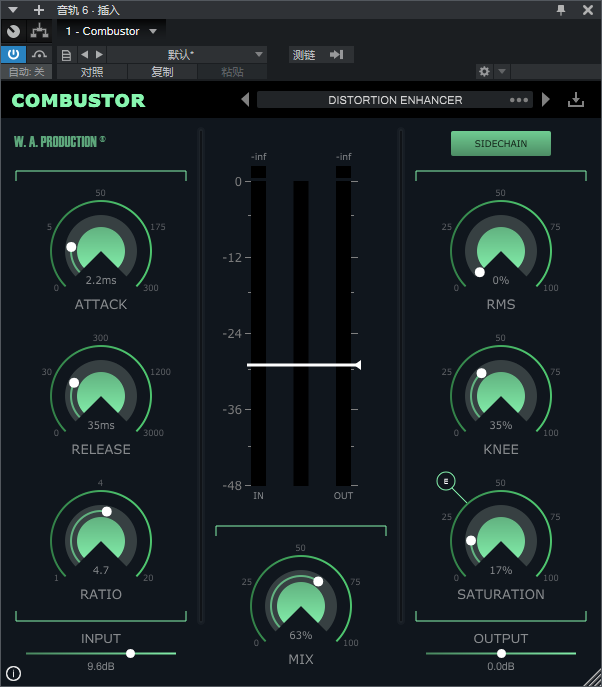Click the 对照 compare button

(92, 72)
